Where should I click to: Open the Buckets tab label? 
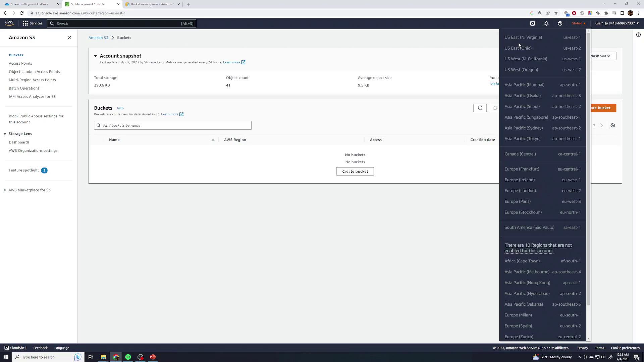pos(16,55)
